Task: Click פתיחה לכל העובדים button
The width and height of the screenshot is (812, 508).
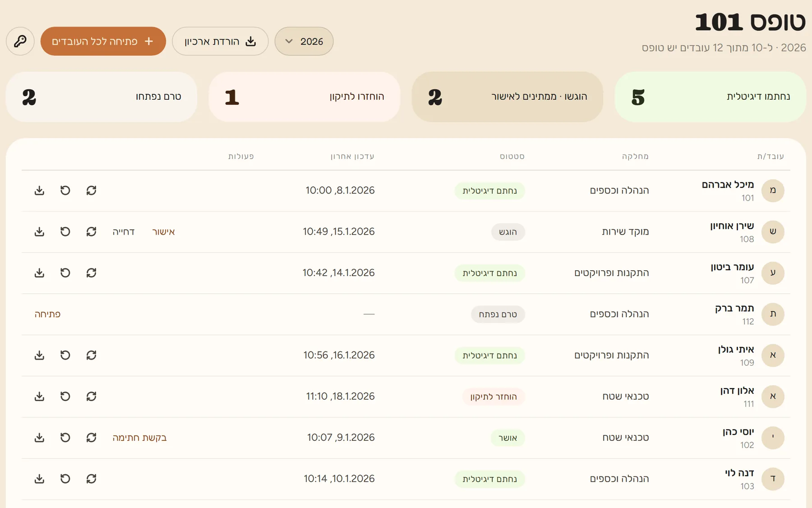Action: click(x=103, y=41)
